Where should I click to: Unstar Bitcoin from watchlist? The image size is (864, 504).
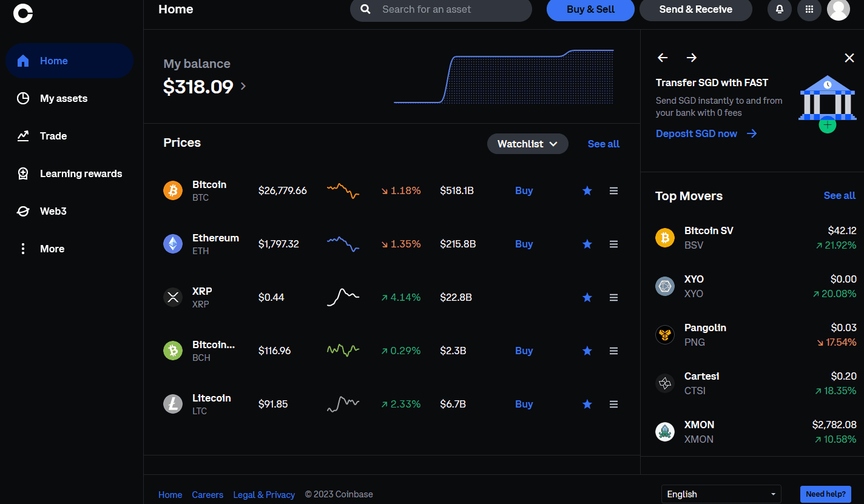click(x=587, y=190)
